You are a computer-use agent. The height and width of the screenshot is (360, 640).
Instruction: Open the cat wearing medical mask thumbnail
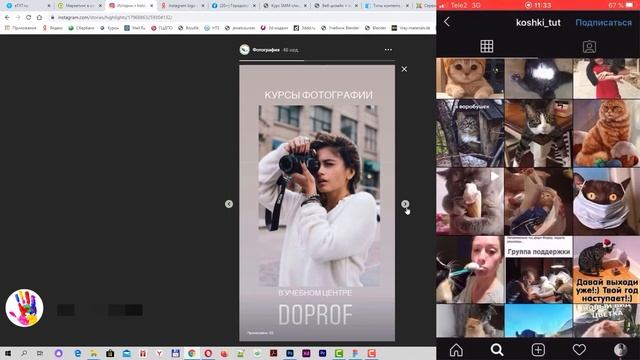coord(607,202)
